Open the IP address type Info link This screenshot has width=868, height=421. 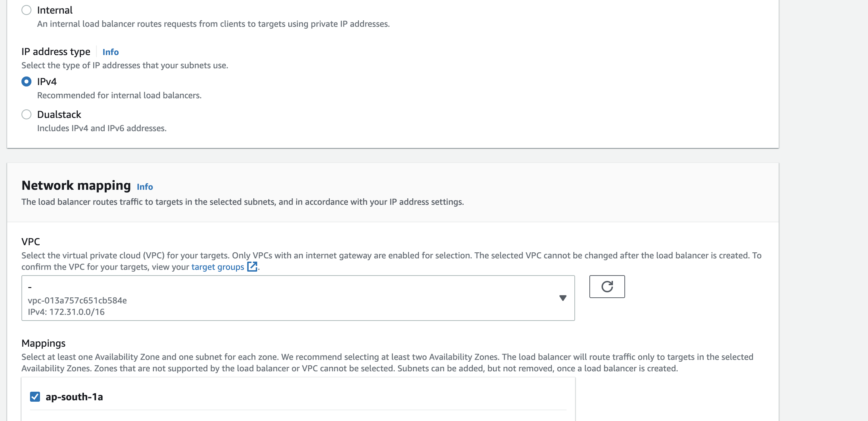(x=110, y=52)
